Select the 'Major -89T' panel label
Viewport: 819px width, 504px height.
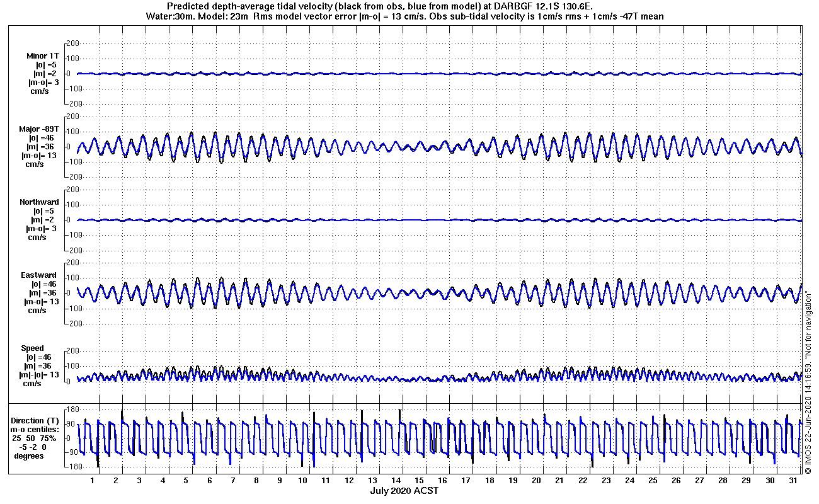tap(39, 129)
